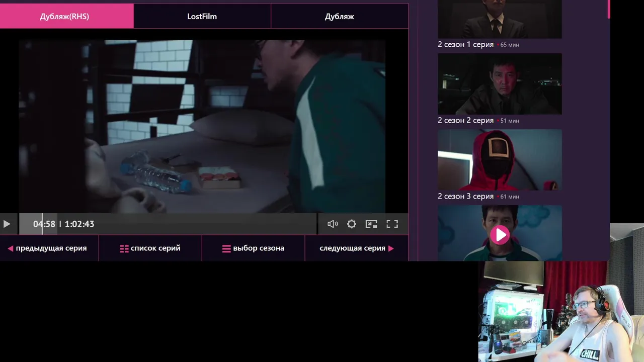
Task: Click the 1:02:43 total duration text
Action: (x=79, y=224)
